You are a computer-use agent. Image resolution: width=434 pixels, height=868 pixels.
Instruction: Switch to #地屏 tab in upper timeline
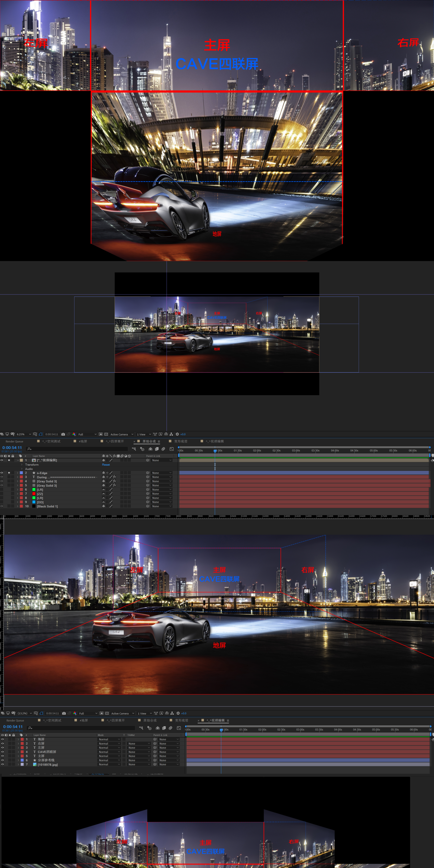click(x=83, y=442)
